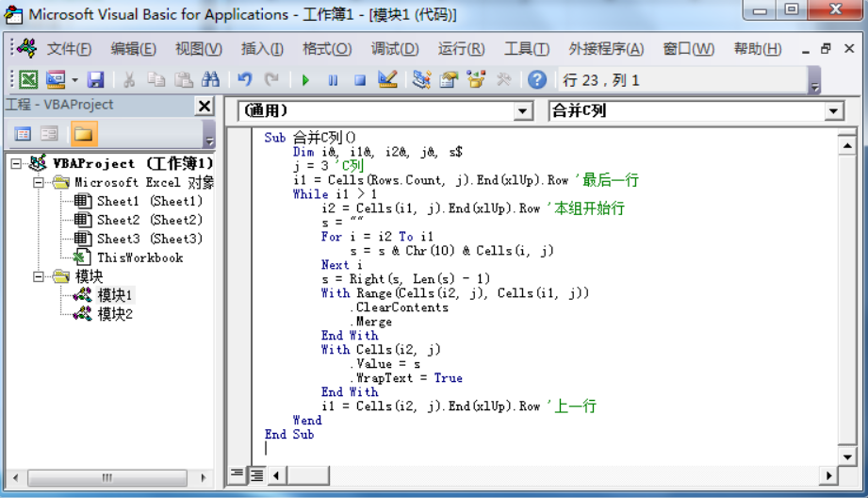868x498 pixels.
Task: Click the Copy icon in toolbar
Action: [x=156, y=80]
